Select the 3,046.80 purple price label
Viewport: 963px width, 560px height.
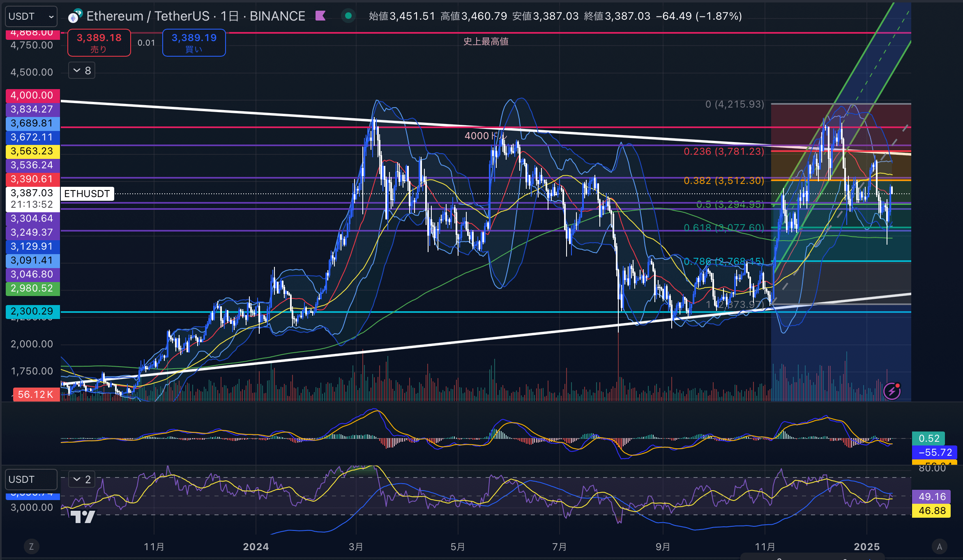click(32, 274)
